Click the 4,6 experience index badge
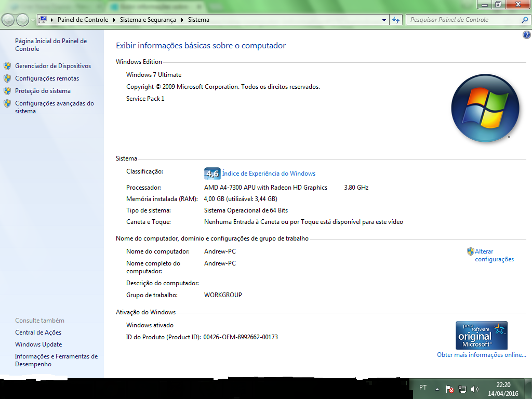The width and height of the screenshot is (532, 399). (212, 174)
